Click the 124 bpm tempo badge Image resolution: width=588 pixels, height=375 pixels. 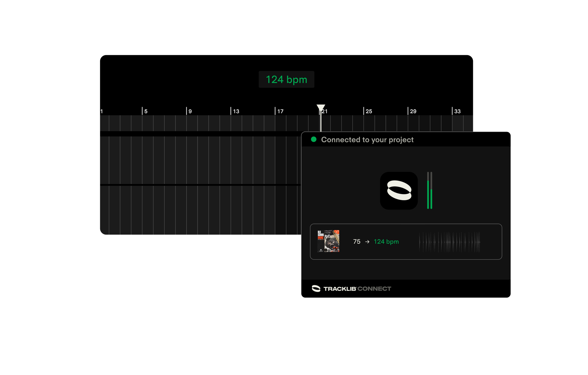(286, 80)
